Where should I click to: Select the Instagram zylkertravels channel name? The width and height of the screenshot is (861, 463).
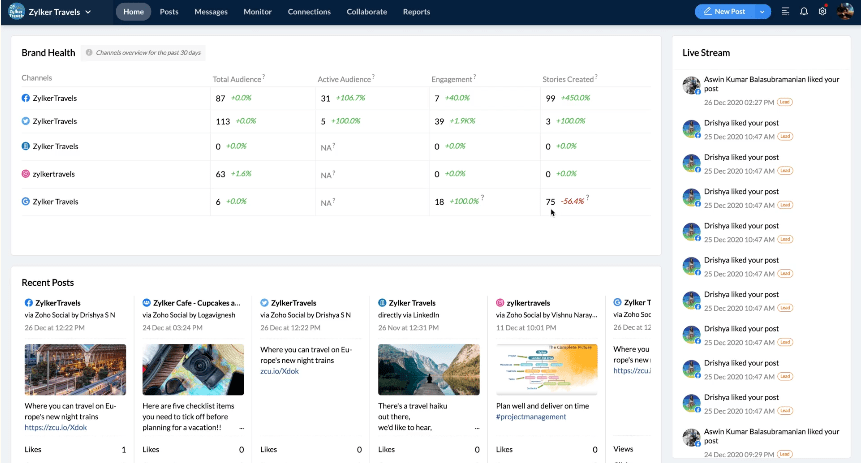pyautogui.click(x=54, y=174)
